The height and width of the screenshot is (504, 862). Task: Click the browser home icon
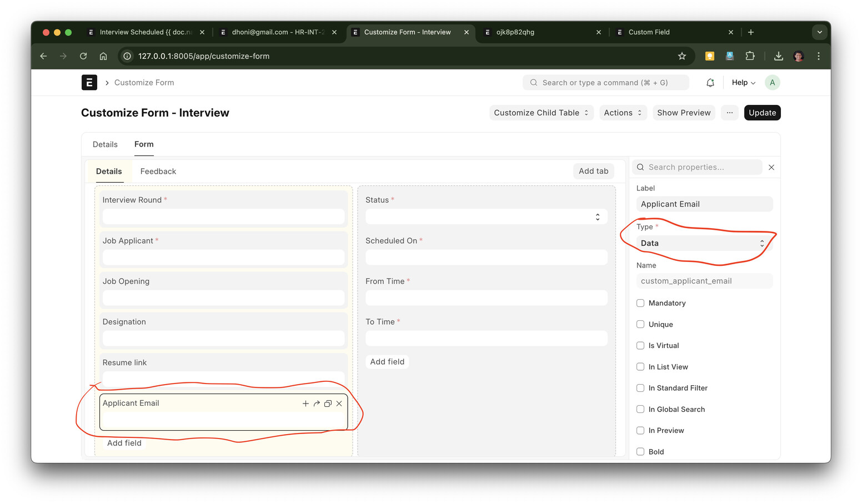click(103, 56)
